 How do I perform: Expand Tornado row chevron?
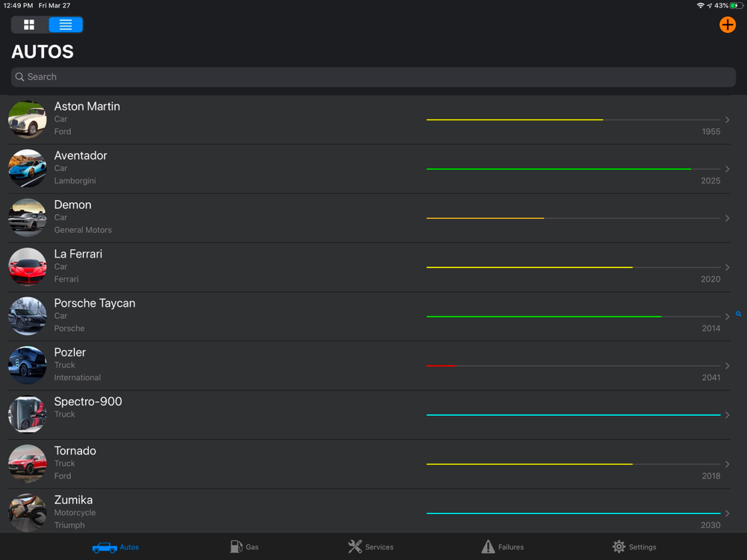(x=727, y=464)
